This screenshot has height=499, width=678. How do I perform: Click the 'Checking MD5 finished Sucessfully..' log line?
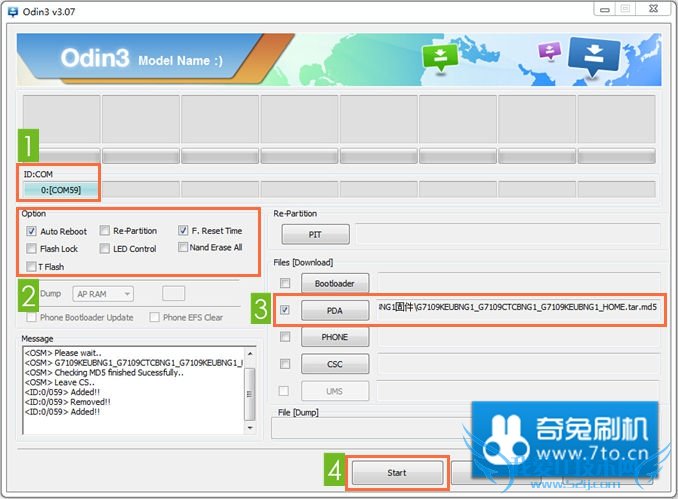(x=104, y=372)
